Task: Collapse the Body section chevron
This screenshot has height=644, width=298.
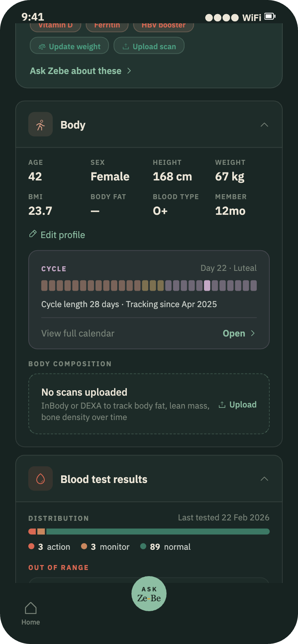Action: click(264, 125)
